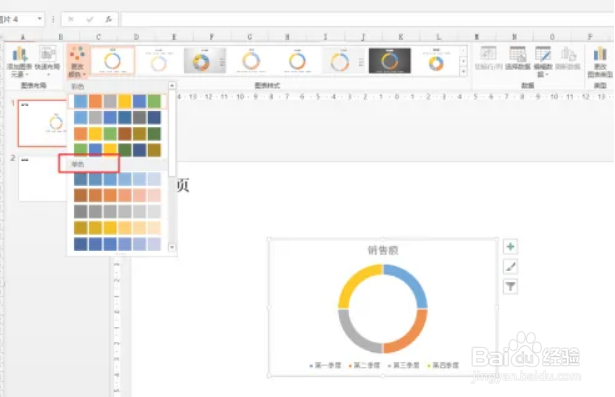Choose the gold monochrome gradient row
The image size is (615, 397).
(x=117, y=228)
